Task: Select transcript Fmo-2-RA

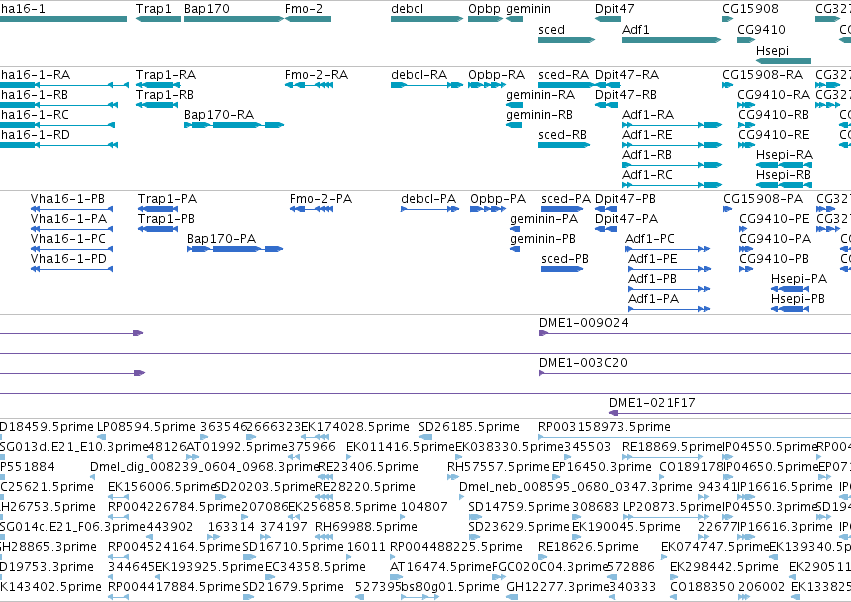Action: point(309,85)
